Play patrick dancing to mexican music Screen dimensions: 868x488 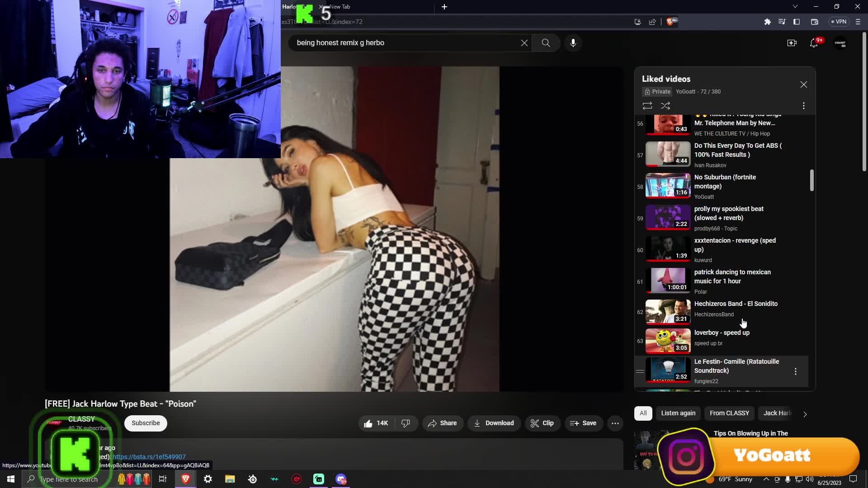(x=722, y=281)
